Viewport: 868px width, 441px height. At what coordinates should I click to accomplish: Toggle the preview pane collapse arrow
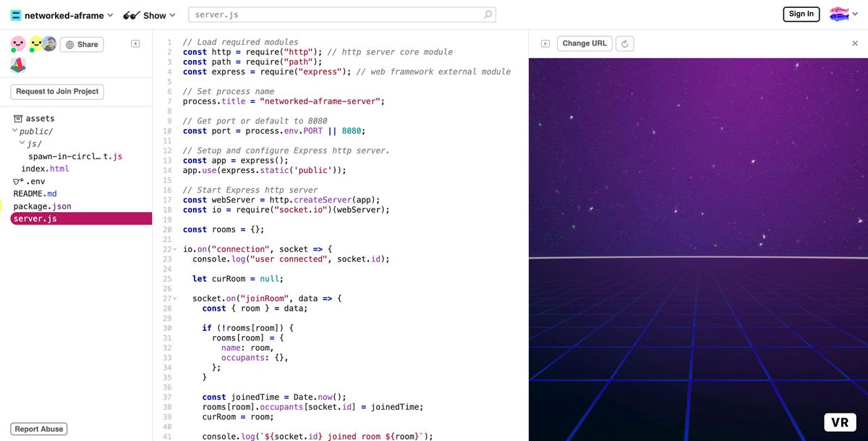545,43
